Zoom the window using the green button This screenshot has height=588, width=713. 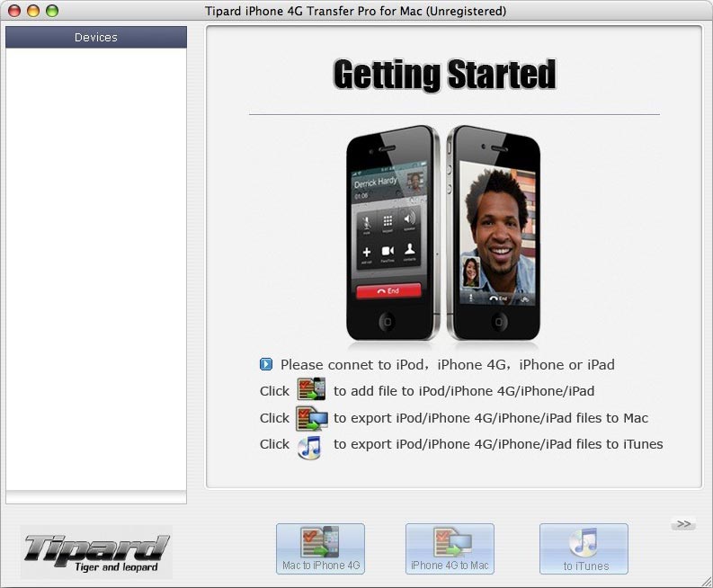[51, 11]
